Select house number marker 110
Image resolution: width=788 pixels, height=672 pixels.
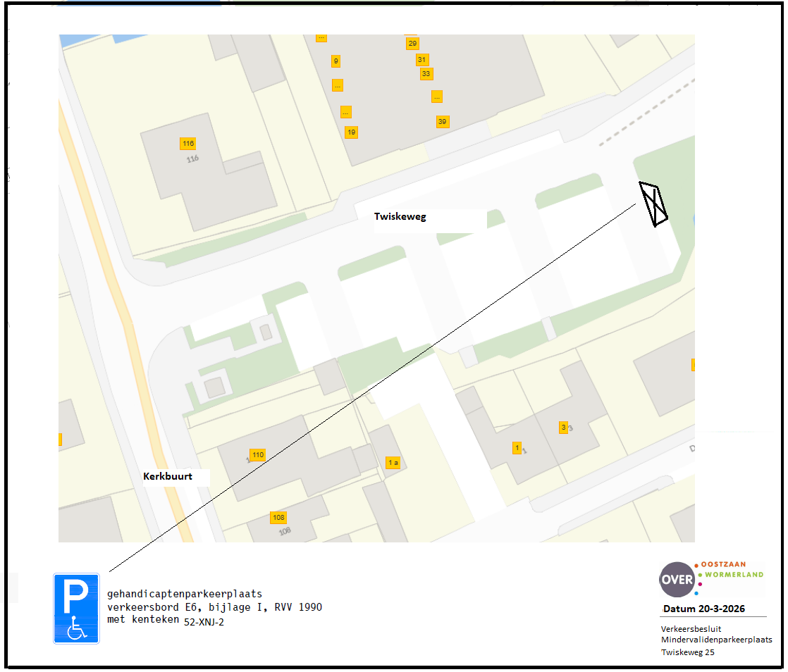tap(257, 455)
